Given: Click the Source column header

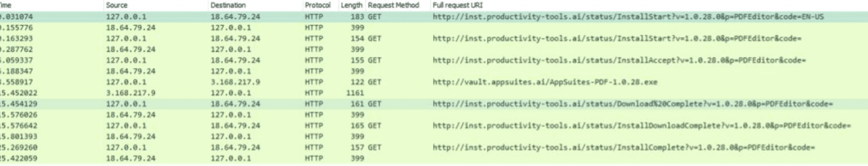Looking at the screenshot, I should (x=117, y=5).
